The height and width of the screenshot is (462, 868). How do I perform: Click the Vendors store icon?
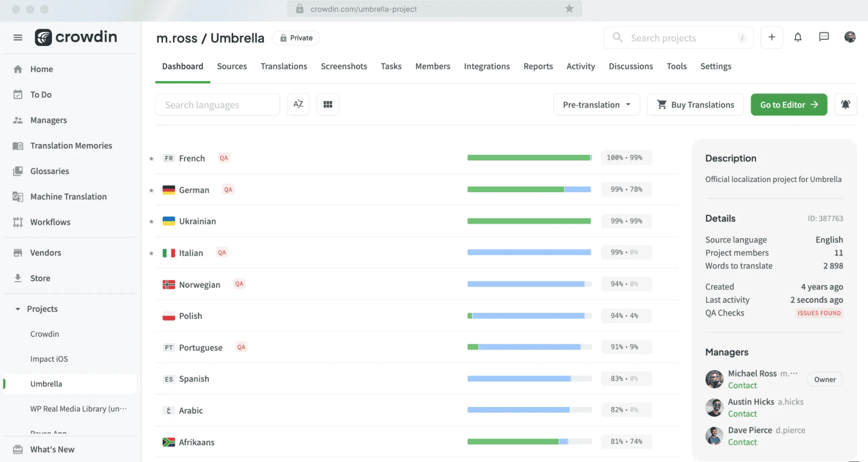pos(18,253)
